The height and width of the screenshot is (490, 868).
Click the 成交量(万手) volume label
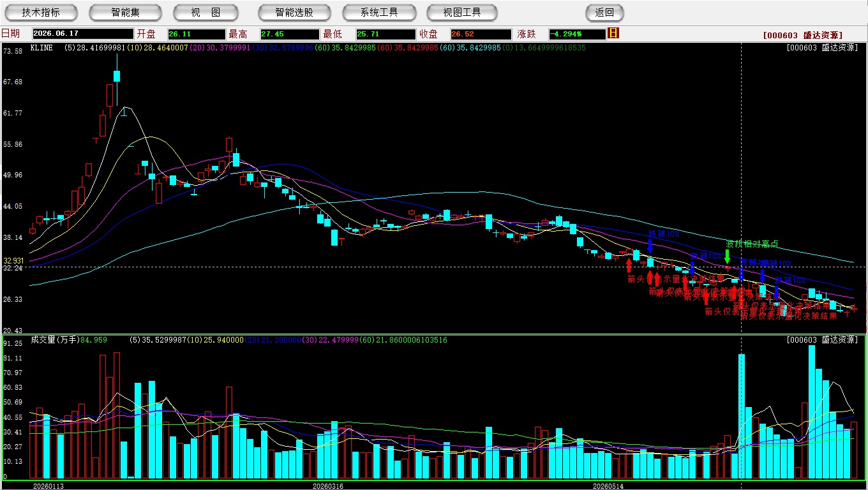point(55,340)
